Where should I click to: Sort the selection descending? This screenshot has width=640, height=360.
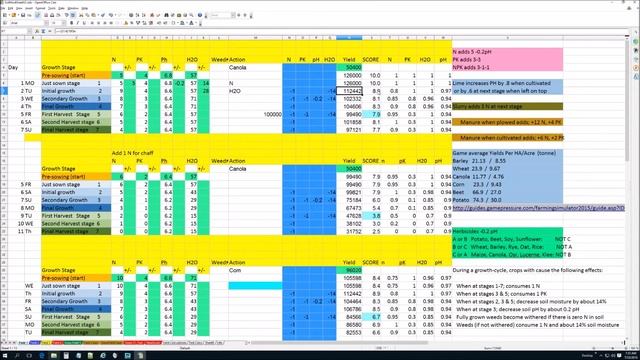click(x=143, y=15)
